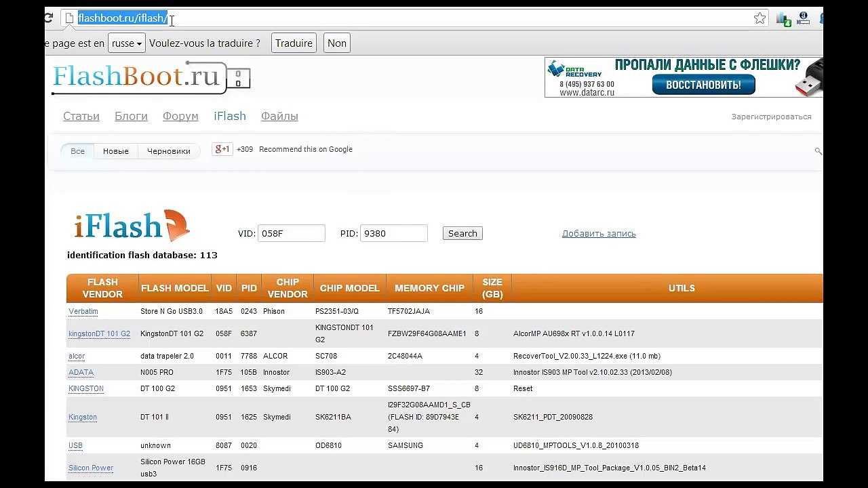
Task: Click the UTILS column header
Action: coord(667,288)
